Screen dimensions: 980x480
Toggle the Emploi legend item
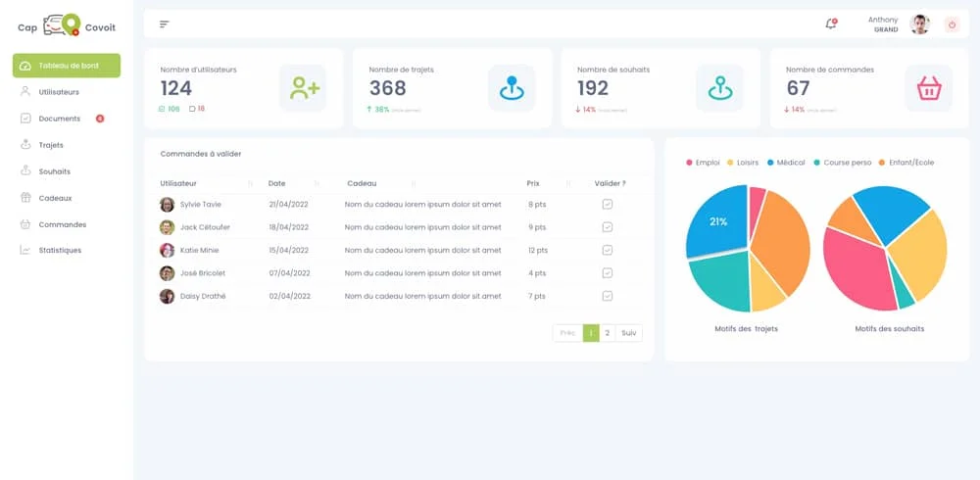pos(703,163)
